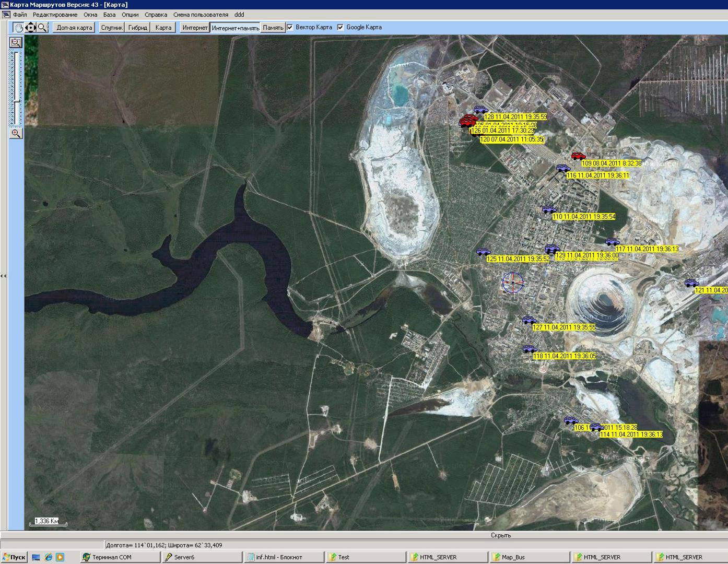Click the zoom level slider handle
Viewport: 728px width, 564px height.
[x=16, y=101]
